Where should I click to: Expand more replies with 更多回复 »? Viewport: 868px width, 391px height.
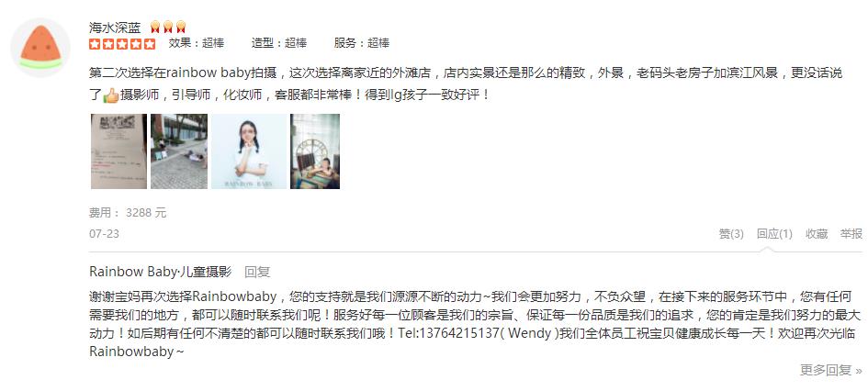pos(831,370)
